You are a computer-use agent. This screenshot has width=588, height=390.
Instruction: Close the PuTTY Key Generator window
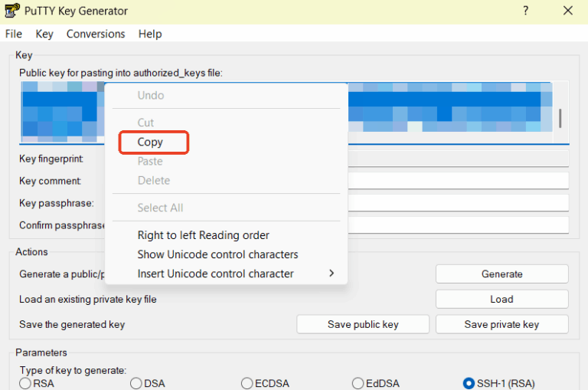point(568,11)
